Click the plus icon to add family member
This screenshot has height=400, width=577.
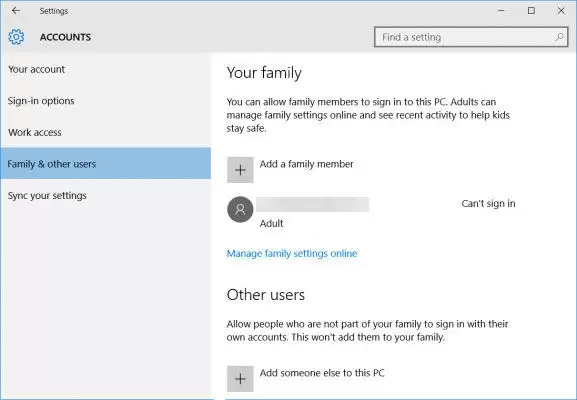click(240, 170)
